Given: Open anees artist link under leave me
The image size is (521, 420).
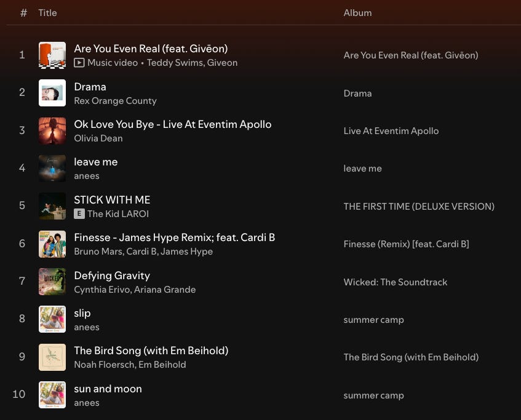Looking at the screenshot, I should click(86, 176).
